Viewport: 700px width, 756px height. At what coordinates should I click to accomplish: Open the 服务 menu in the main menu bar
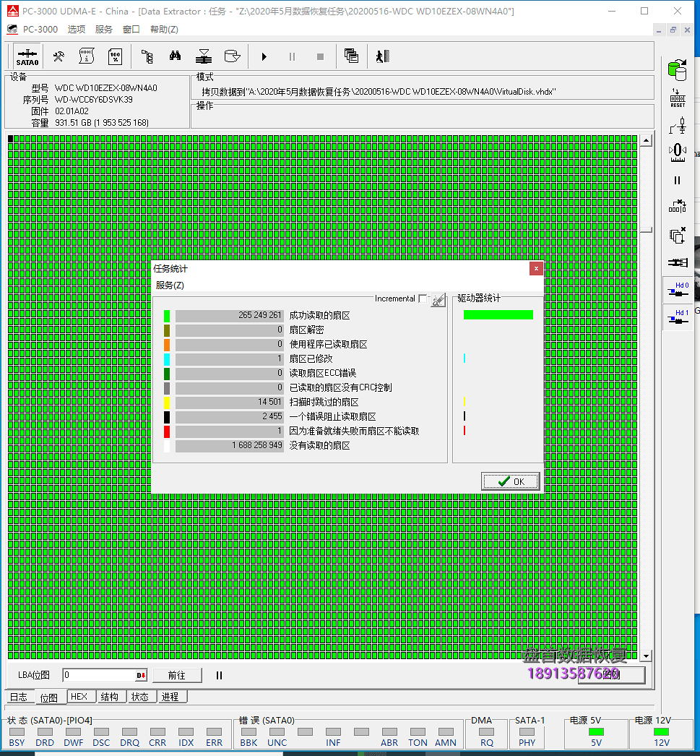[x=103, y=30]
